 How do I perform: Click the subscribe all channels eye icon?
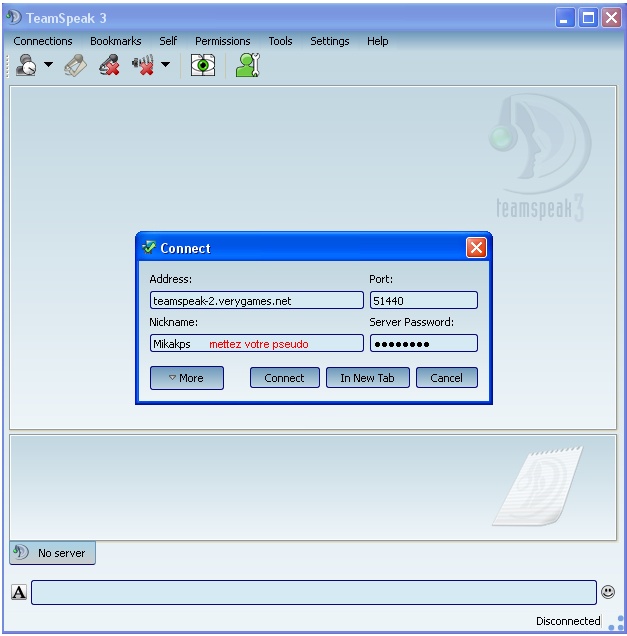pyautogui.click(x=203, y=65)
